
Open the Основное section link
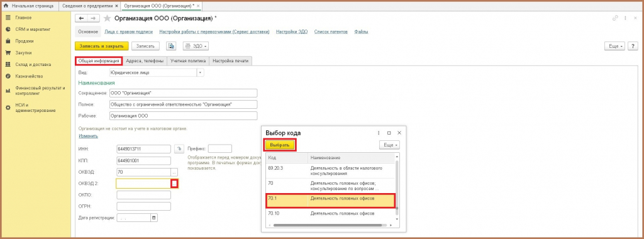click(88, 31)
